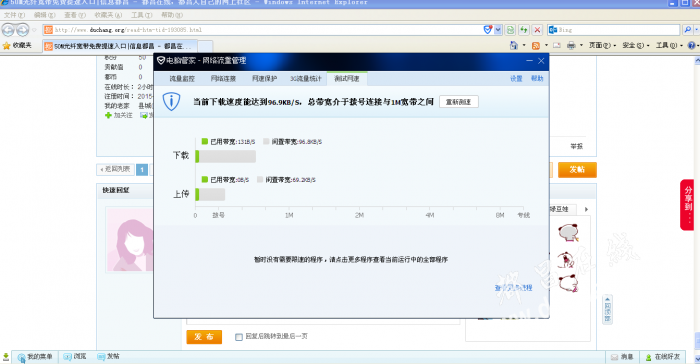
Task: Click the 加关注 green plus icon
Action: pyautogui.click(x=108, y=115)
